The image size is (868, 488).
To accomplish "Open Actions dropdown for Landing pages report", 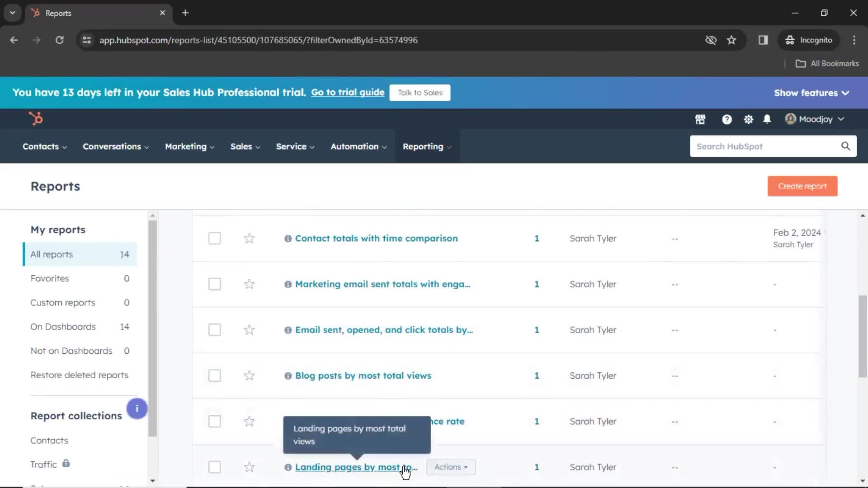I will click(451, 467).
